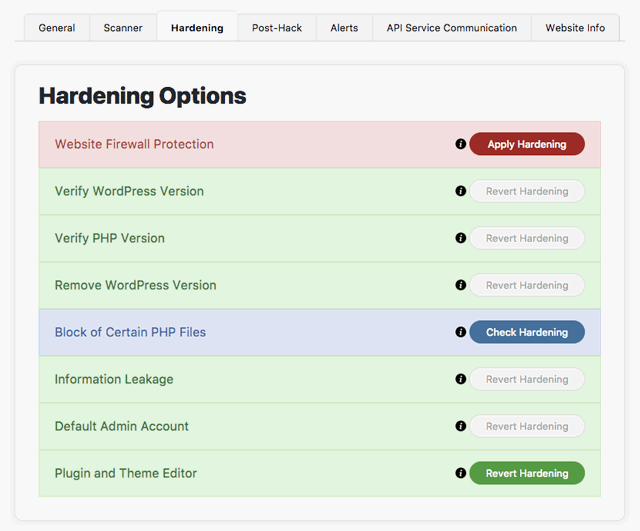Open API Service Communication tab

(452, 28)
